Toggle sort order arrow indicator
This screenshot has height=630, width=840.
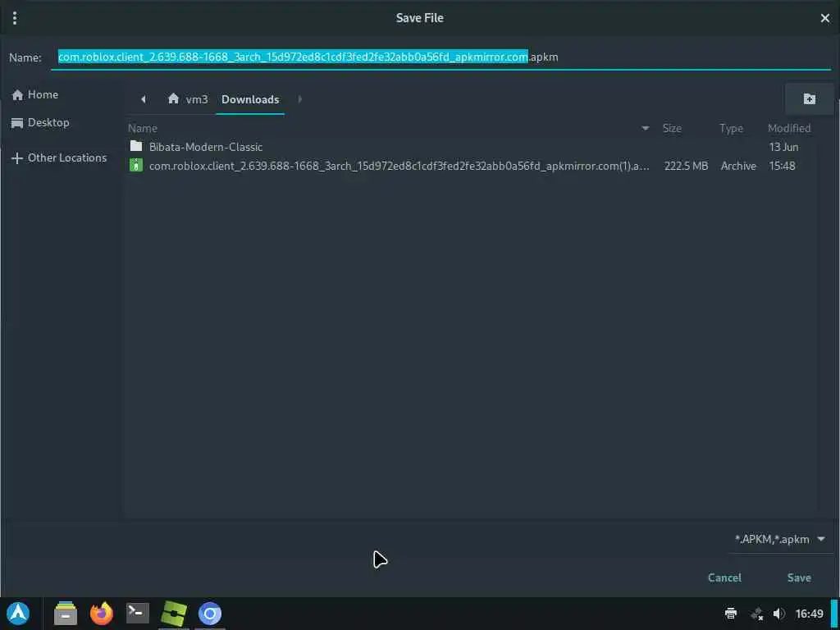click(x=645, y=128)
